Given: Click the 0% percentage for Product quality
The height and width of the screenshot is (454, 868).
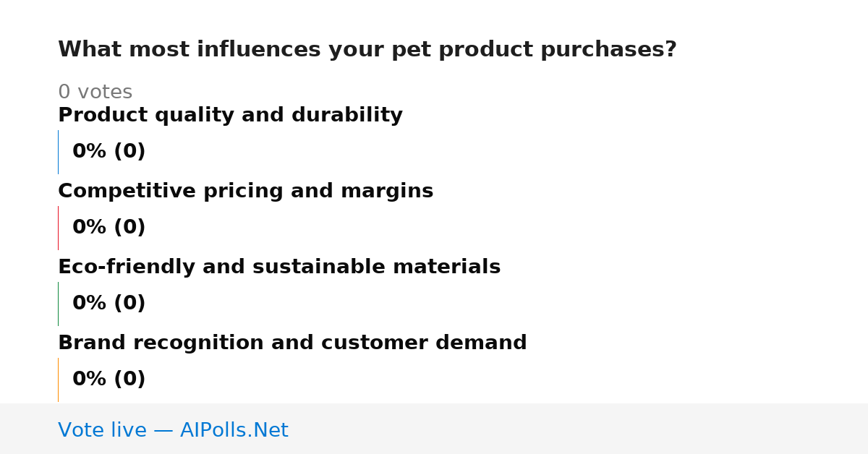Looking at the screenshot, I should pos(90,152).
